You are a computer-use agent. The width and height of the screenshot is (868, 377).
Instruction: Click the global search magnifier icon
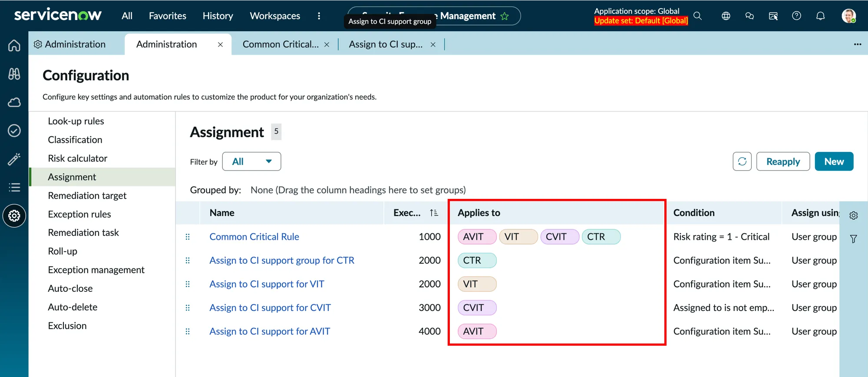point(697,16)
